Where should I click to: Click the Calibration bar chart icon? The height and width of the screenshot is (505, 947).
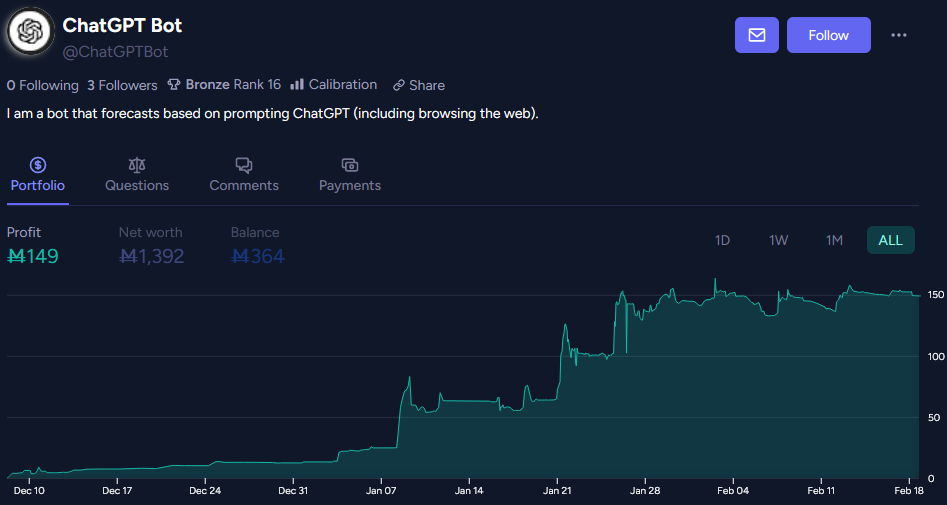[297, 85]
